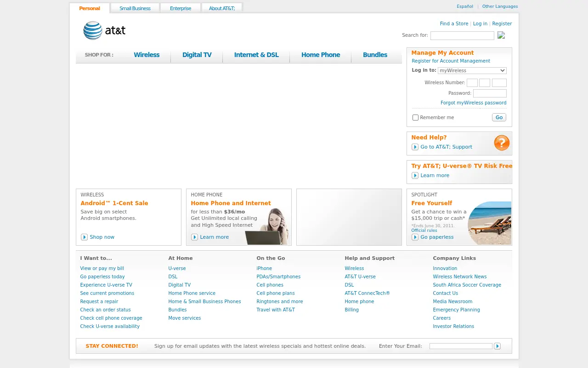Click Check U-verse availability link
Viewport: 588px width, 368px height.
pos(110,327)
